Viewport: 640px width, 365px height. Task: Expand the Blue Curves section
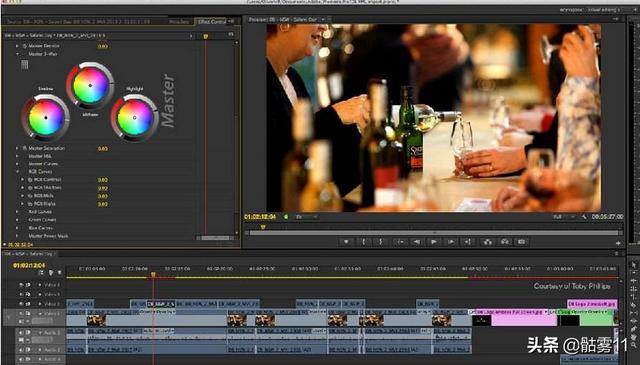(x=17, y=228)
